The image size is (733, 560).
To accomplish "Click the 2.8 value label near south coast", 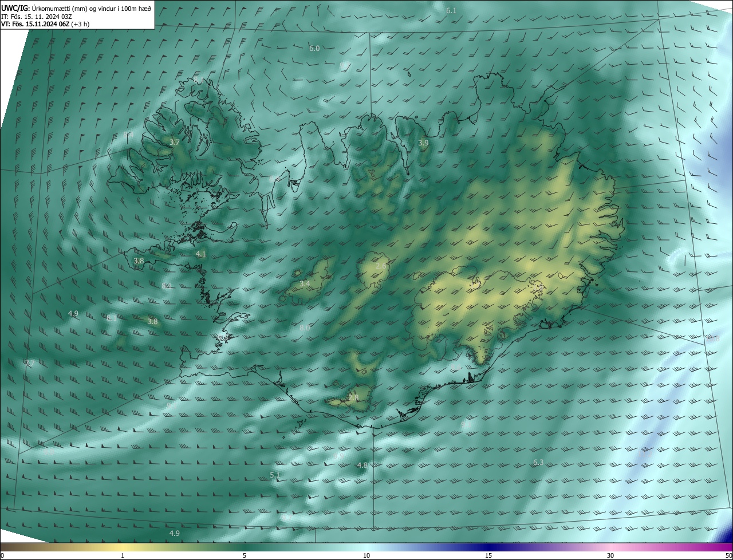I will (353, 397).
